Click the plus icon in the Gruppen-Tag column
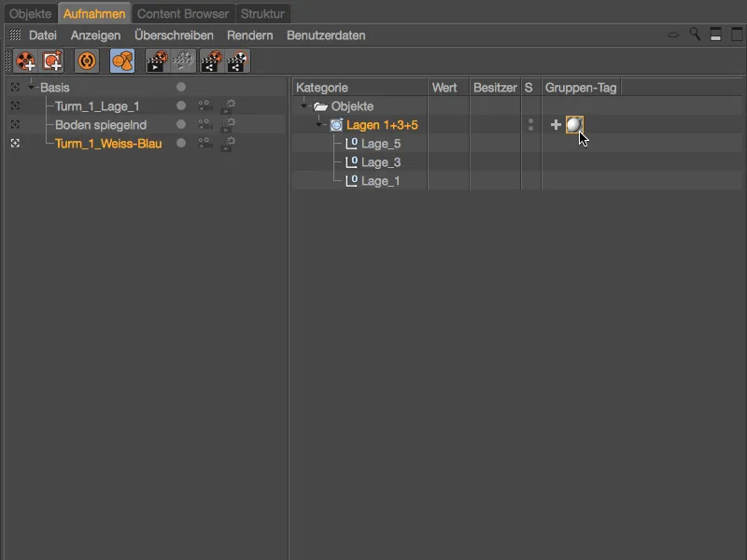 pos(556,125)
